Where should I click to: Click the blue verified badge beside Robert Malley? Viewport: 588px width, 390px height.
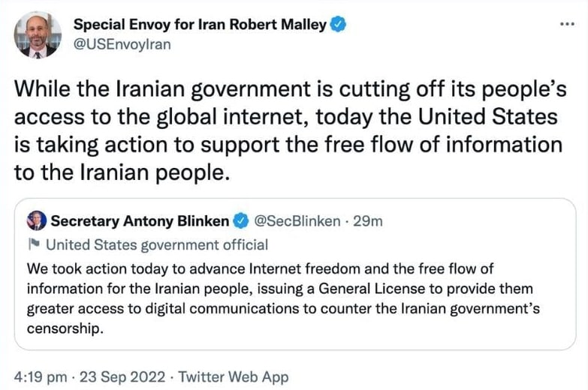[x=339, y=25]
